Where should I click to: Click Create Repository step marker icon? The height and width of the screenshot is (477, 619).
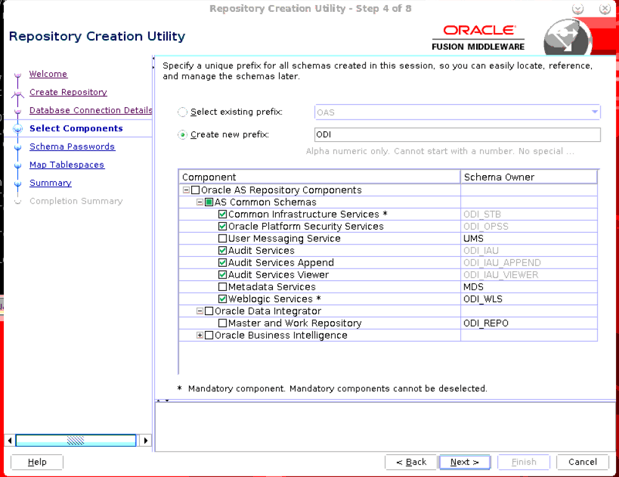[x=17, y=94]
